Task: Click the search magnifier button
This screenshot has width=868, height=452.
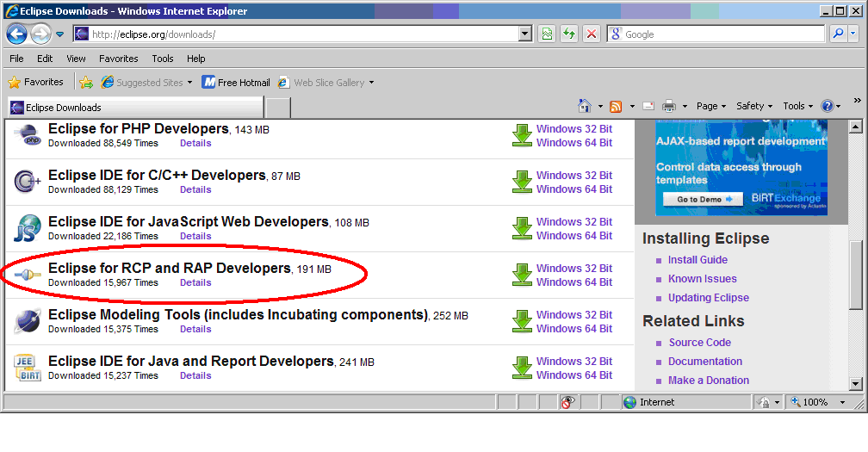Action: click(x=838, y=34)
